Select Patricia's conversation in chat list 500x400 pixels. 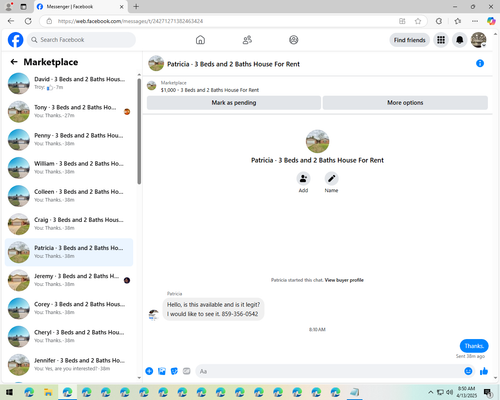tap(69, 252)
